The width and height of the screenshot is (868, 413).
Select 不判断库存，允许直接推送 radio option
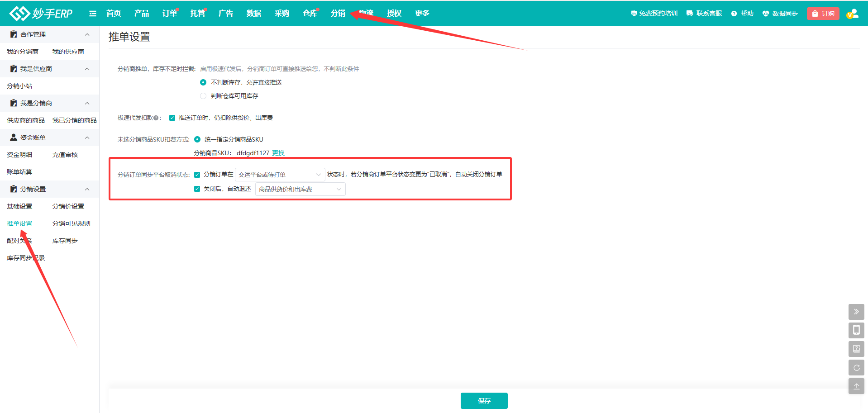click(x=203, y=82)
